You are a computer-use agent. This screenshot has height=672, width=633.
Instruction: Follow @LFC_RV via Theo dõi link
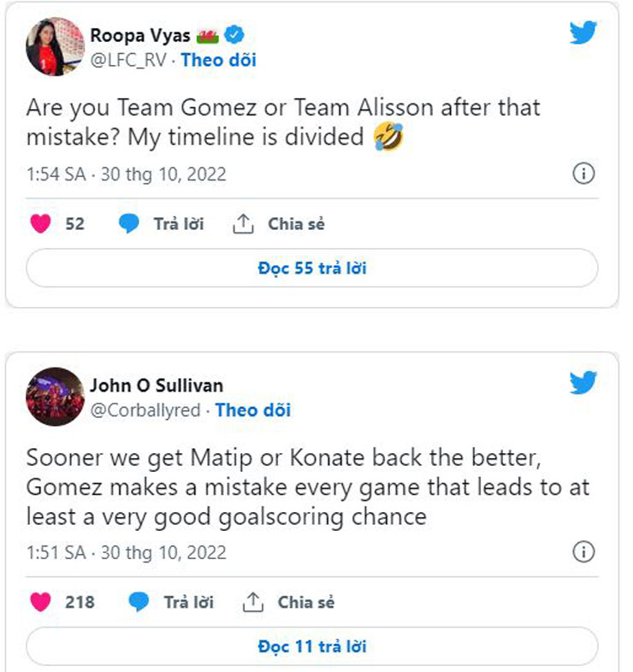(218, 60)
